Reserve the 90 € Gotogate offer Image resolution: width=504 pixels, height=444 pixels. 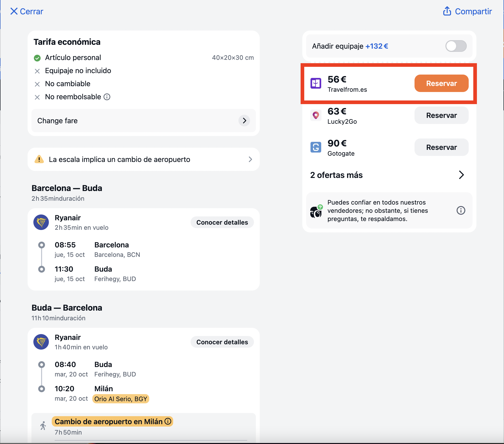(x=441, y=147)
